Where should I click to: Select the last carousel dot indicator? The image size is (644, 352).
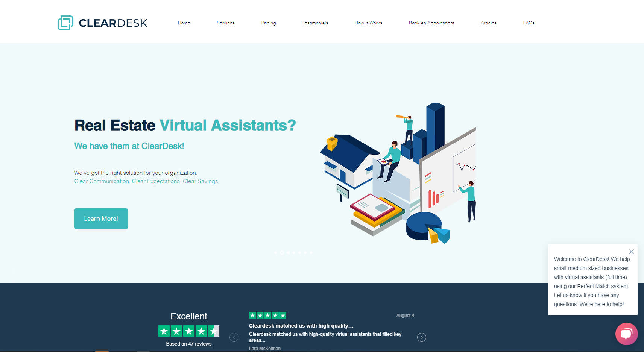[x=311, y=253]
